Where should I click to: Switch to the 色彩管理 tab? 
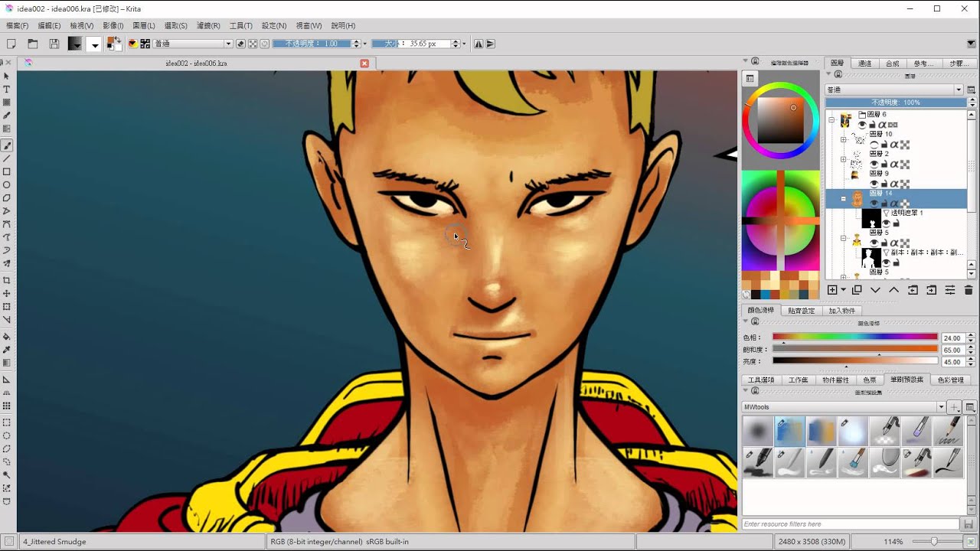(950, 380)
